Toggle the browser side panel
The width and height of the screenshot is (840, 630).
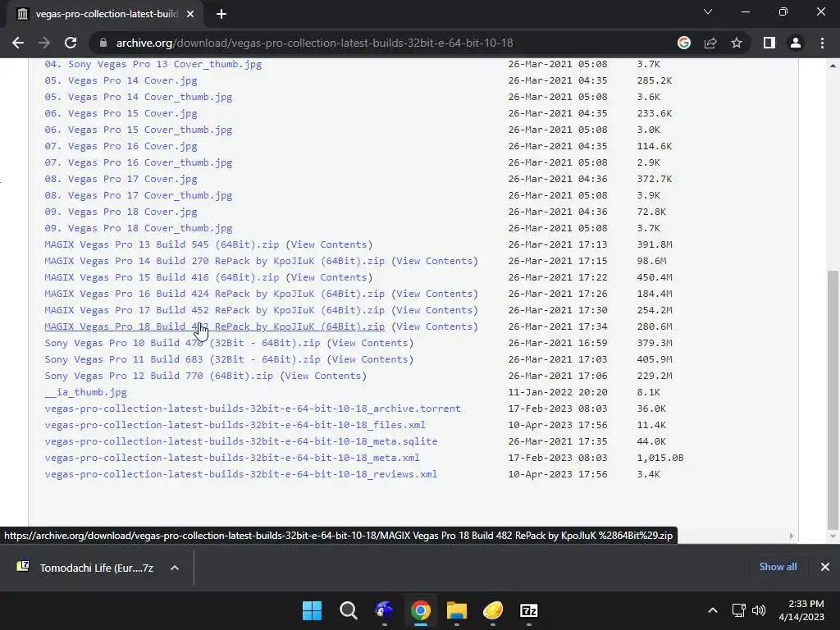(x=769, y=43)
